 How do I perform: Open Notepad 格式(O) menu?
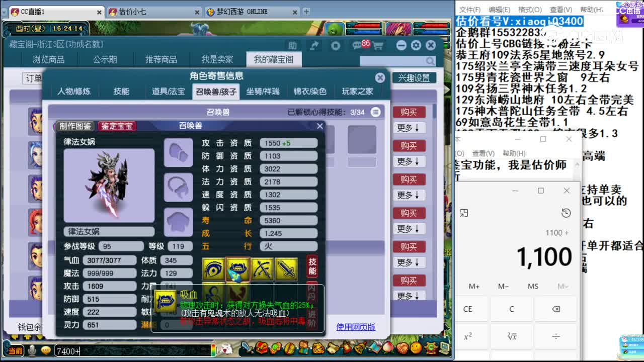click(x=530, y=10)
